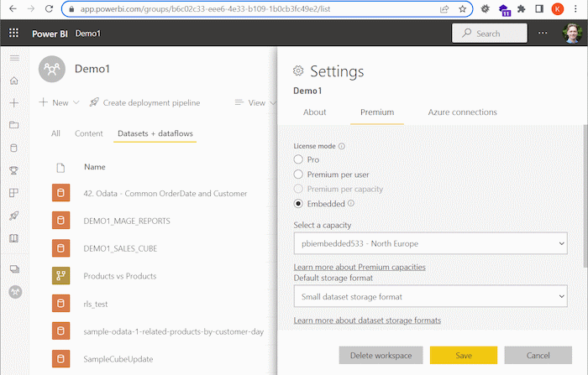The height and width of the screenshot is (375, 588).
Task: Click the DEMO1_SALES_CUBE dataset icon
Action: pos(60,248)
